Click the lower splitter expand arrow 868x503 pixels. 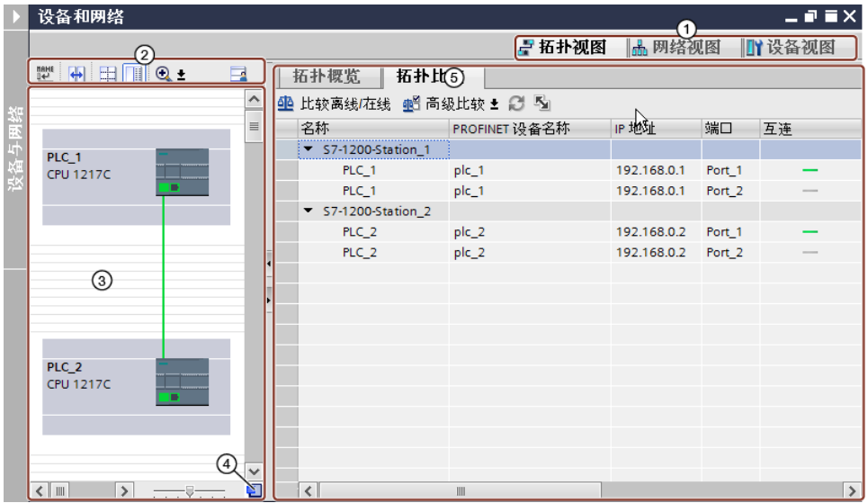[x=269, y=301]
